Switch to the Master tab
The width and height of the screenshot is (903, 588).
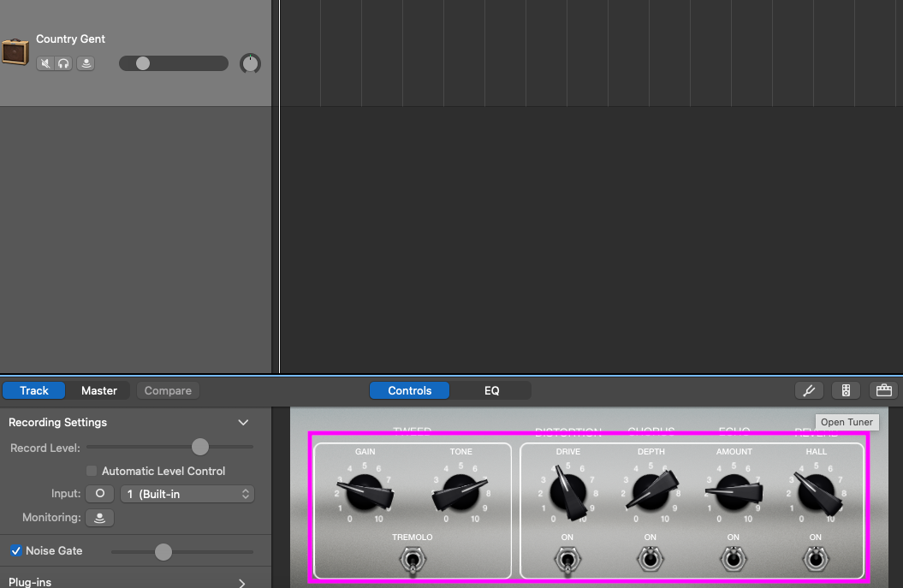[x=99, y=390]
